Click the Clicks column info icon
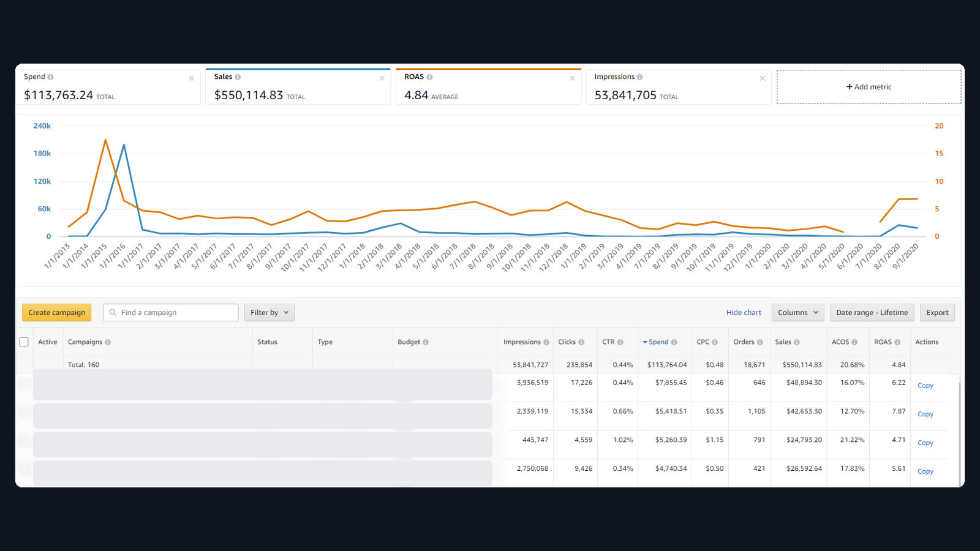The width and height of the screenshot is (980, 551). [581, 342]
